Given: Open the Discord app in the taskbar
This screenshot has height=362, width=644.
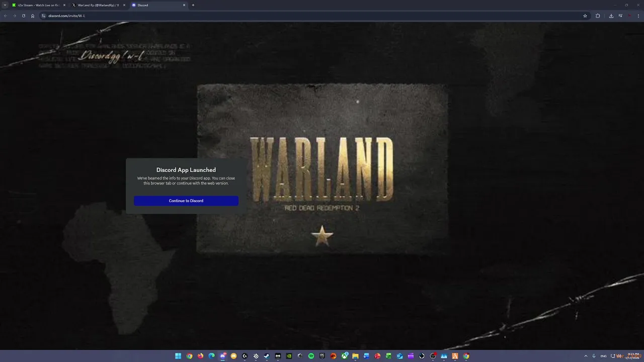Looking at the screenshot, I should pyautogui.click(x=222, y=356).
